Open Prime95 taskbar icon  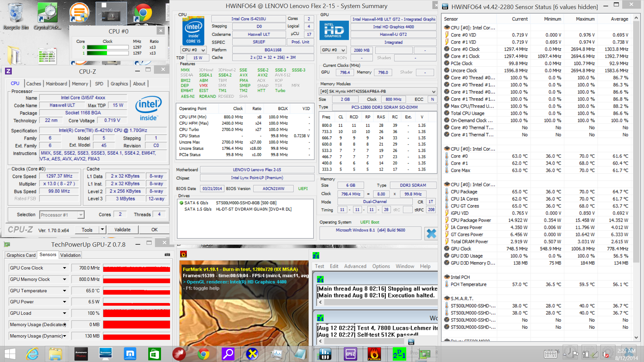399,354
